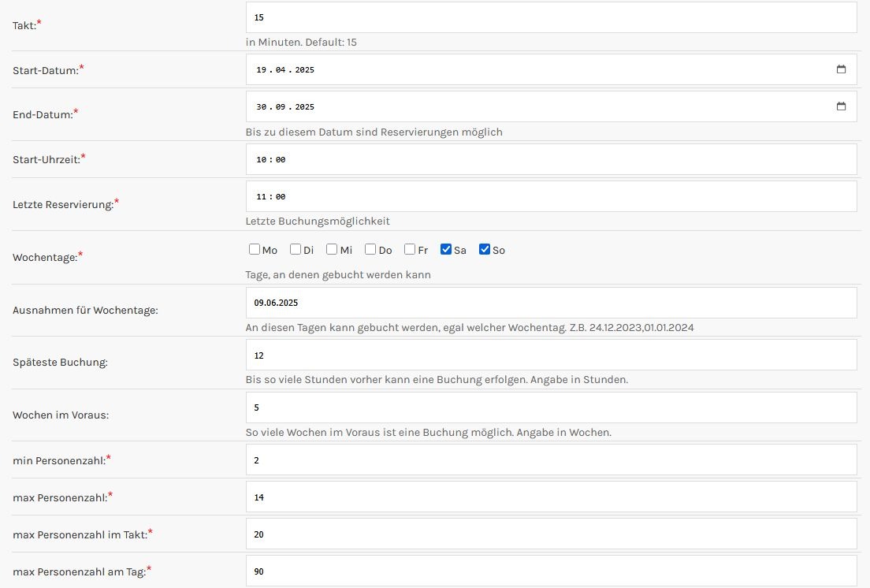
Task: Click the 'max Personenzahl im Takt:' label
Action: tap(80, 534)
